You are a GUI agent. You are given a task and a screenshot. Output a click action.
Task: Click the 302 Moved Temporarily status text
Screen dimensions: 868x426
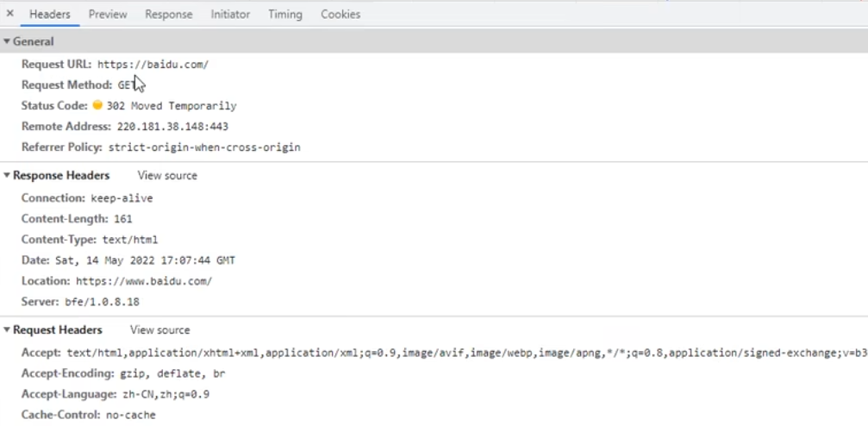pyautogui.click(x=171, y=106)
